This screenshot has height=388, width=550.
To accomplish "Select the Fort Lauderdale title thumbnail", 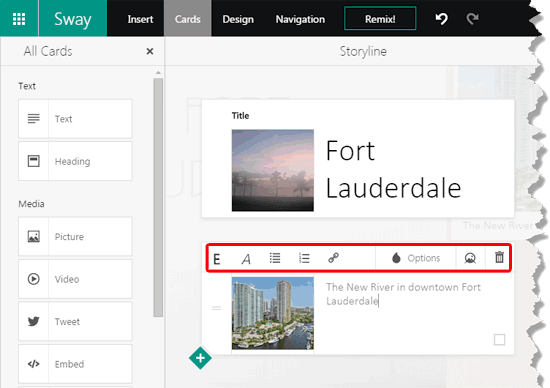I will pos(273,170).
